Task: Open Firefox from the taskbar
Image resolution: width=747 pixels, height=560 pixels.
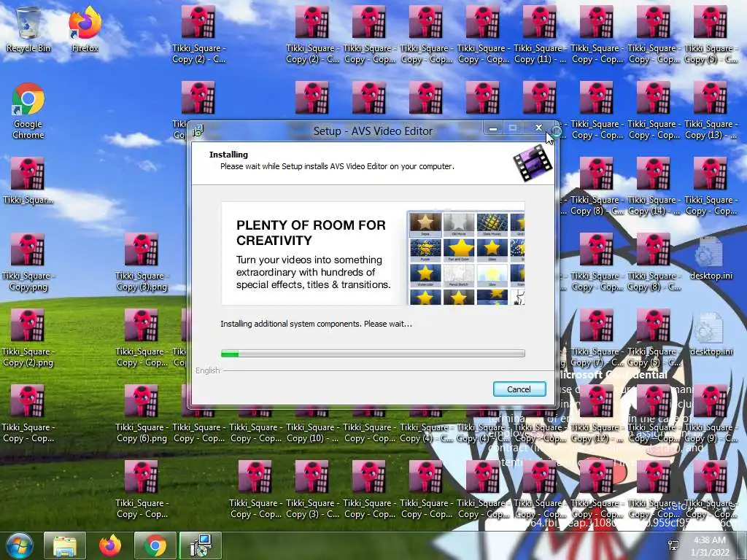Action: 110,545
